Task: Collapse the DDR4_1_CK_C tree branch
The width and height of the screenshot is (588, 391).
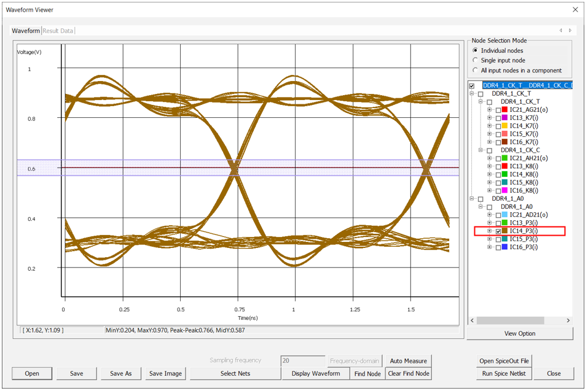Action: (x=480, y=150)
